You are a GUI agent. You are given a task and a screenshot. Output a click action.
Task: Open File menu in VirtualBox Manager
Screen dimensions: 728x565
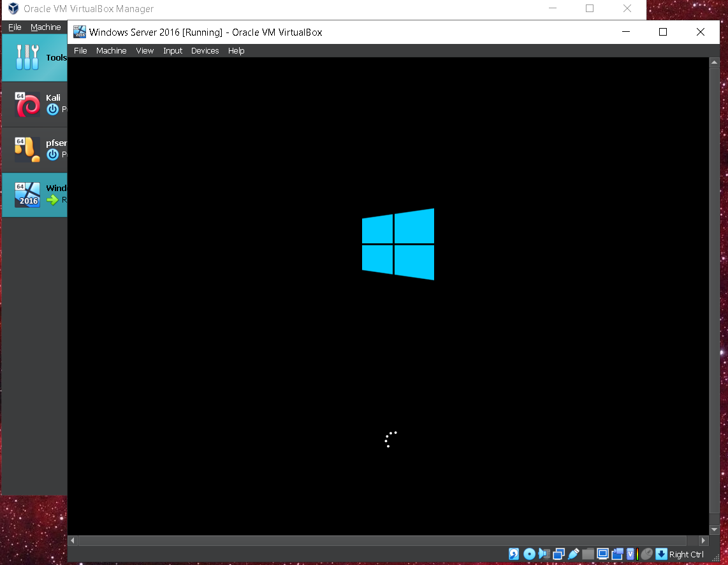pos(15,27)
